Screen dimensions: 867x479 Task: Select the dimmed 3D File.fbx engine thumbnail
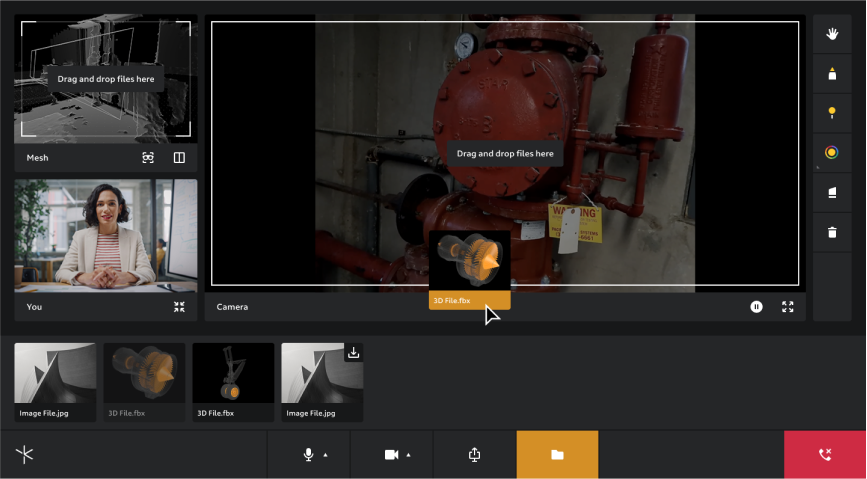[144, 382]
